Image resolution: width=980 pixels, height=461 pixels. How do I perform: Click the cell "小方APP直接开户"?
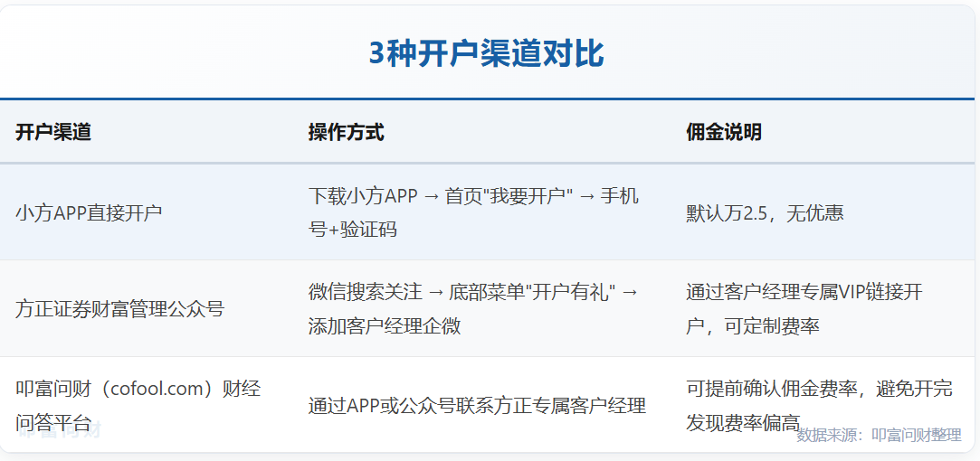[89, 212]
